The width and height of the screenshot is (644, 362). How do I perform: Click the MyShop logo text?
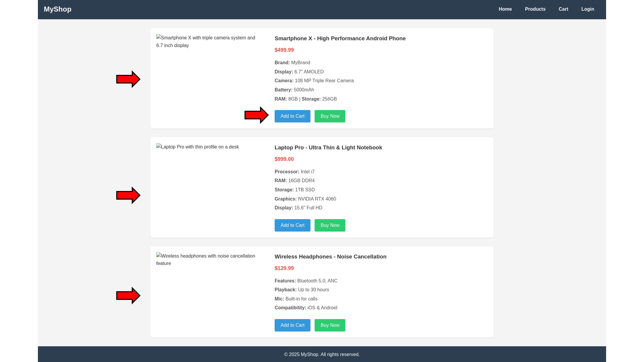[58, 9]
